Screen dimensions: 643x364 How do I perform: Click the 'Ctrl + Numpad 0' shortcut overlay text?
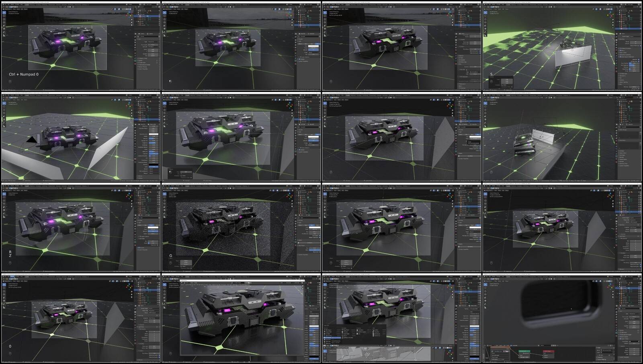[24, 74]
